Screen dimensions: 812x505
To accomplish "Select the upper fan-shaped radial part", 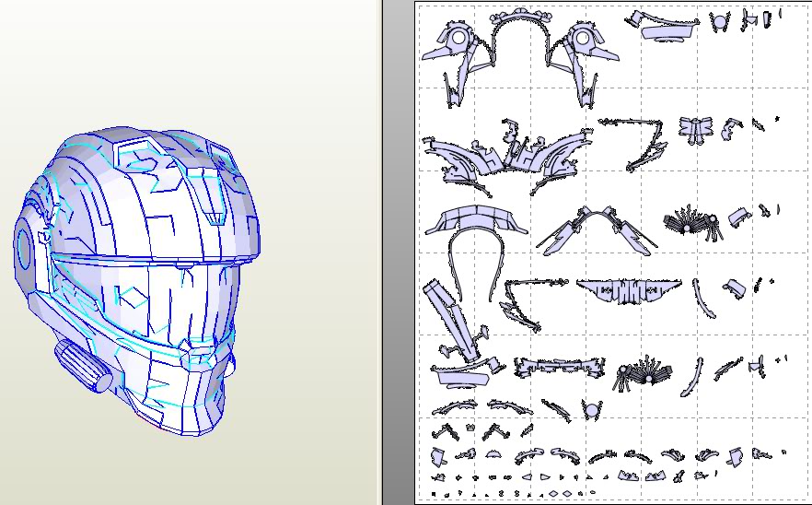I will 692,223.
